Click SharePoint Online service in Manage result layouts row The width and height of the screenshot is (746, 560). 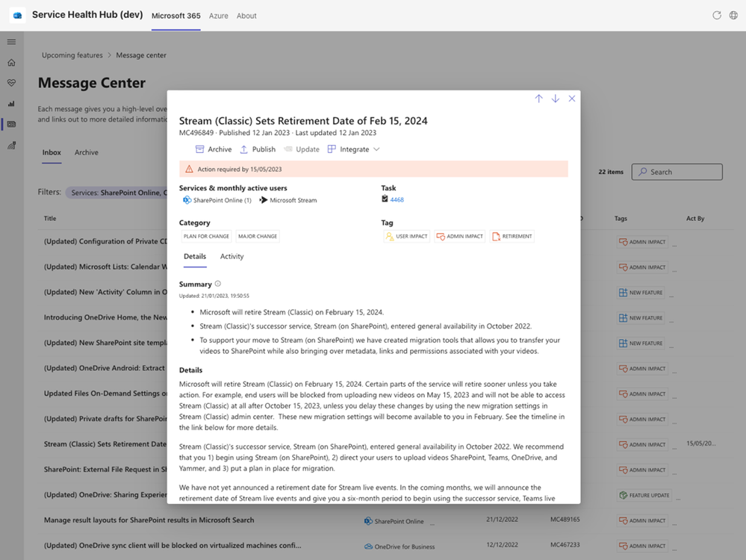394,521
